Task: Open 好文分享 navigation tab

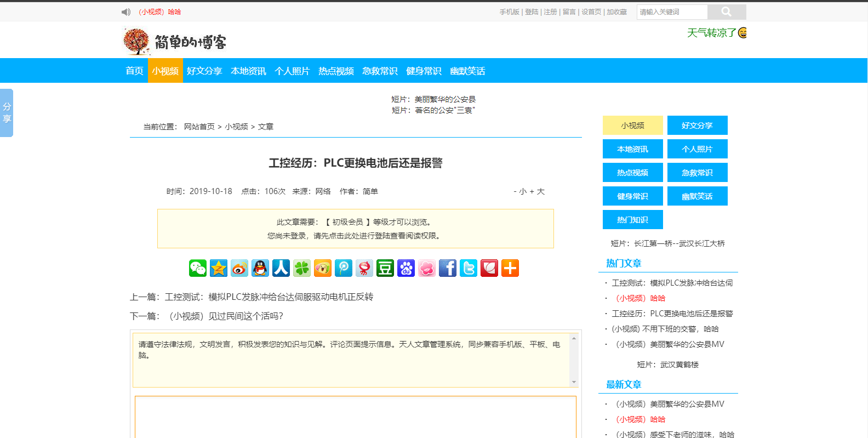Action: 204,71
